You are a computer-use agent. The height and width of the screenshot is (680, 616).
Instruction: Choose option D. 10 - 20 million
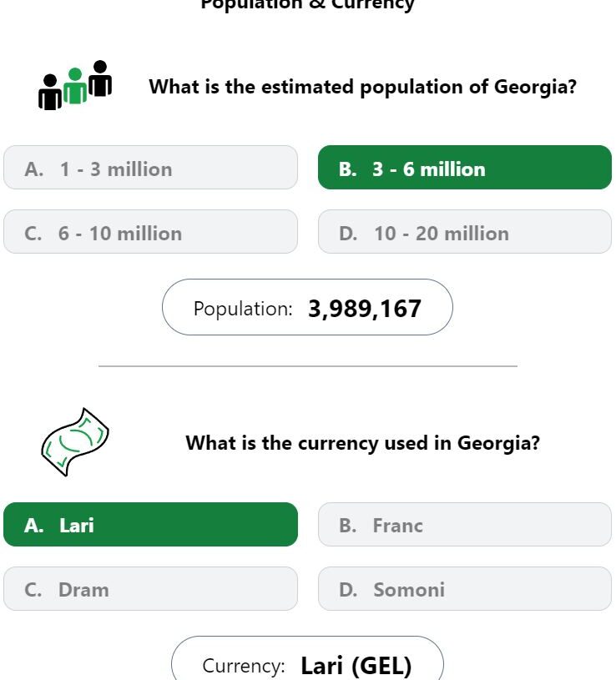(465, 232)
